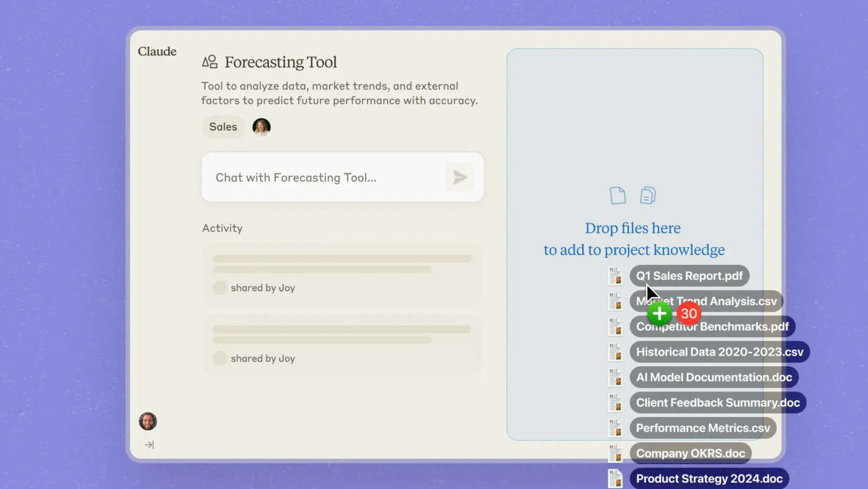Click the green plus badge on dragged files
Viewport: 868px width, 489px height.
click(x=660, y=313)
